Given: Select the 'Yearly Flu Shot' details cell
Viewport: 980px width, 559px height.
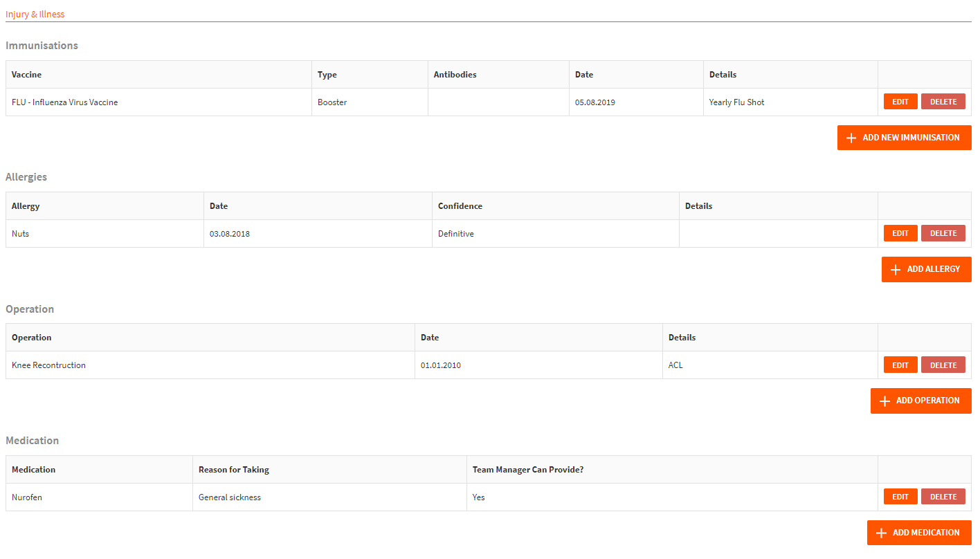Looking at the screenshot, I should pos(791,102).
